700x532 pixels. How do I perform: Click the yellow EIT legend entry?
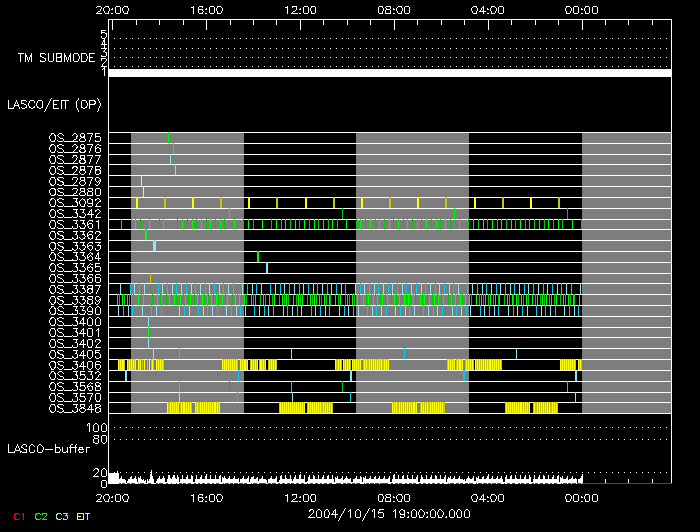tap(83, 517)
